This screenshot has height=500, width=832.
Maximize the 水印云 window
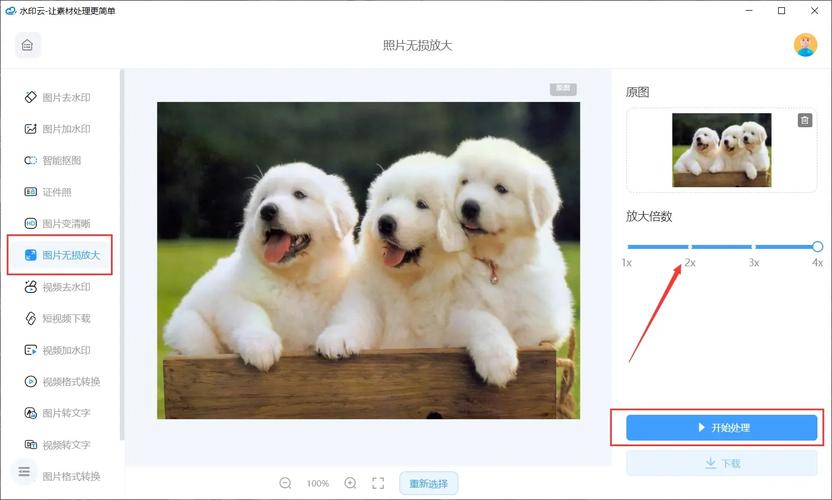pyautogui.click(x=781, y=11)
